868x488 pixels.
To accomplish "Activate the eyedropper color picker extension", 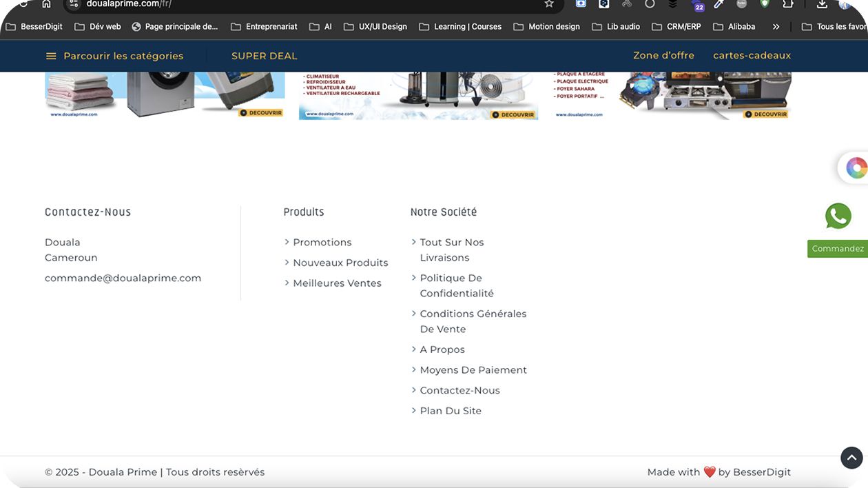I will (719, 4).
